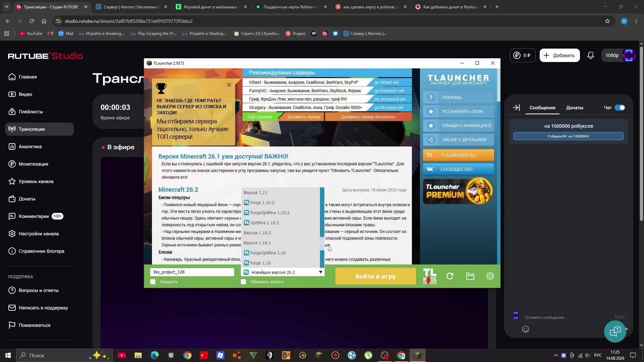Open Microsoft Edge from taskbar

pos(155,355)
